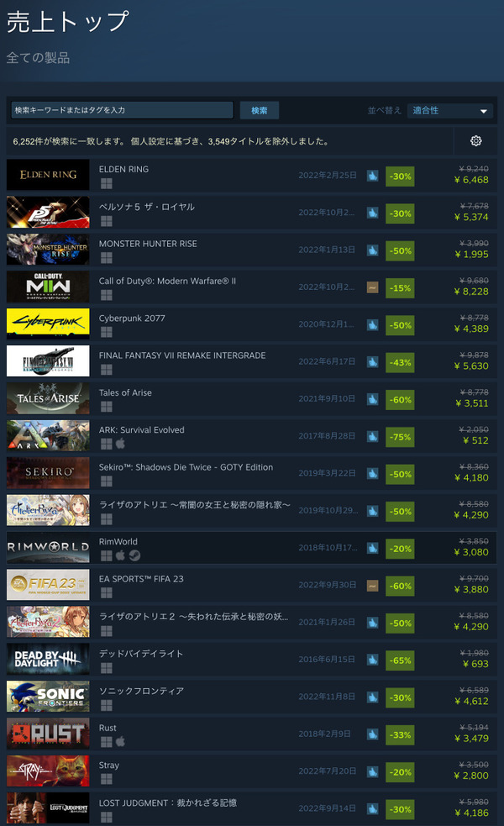Expand the 適合性 sort order dropdown
The width and height of the screenshot is (504, 826).
450,111
